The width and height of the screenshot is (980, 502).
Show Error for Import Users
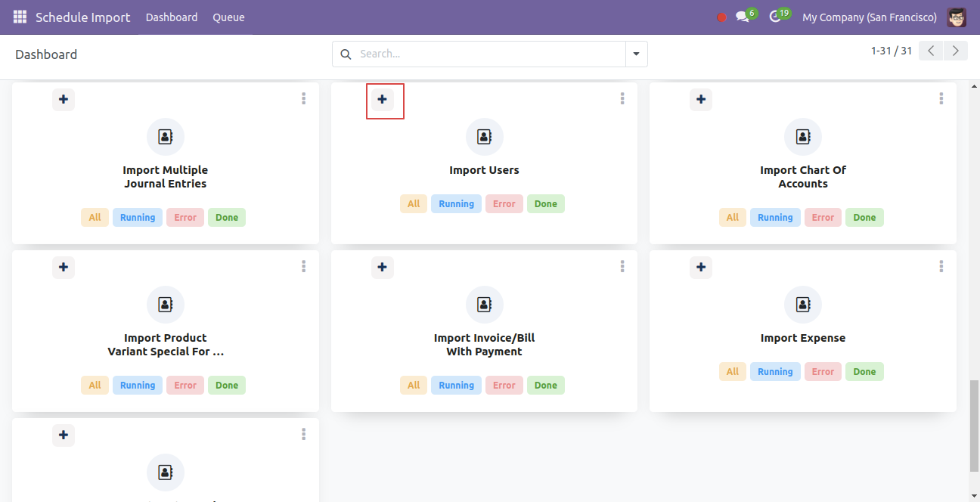pos(504,204)
